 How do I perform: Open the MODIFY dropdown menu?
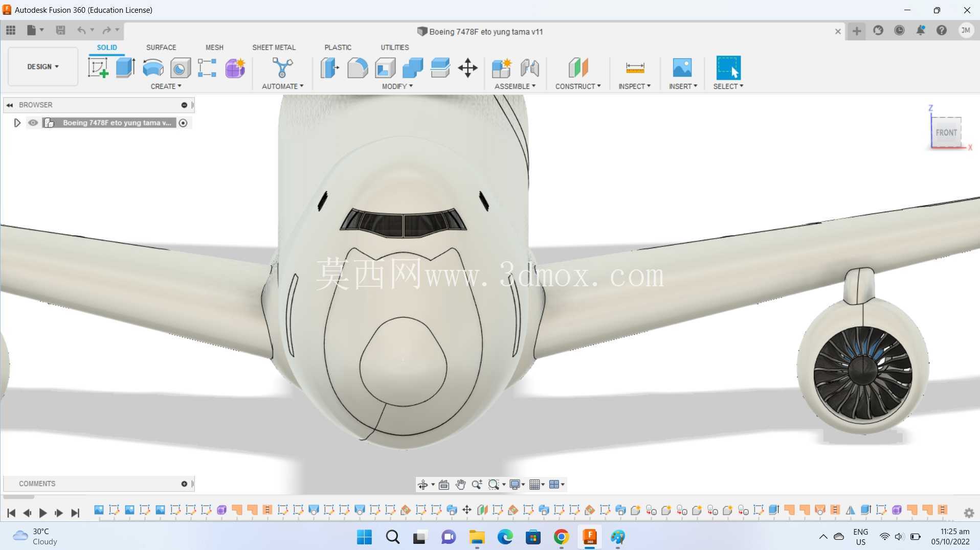point(397,86)
